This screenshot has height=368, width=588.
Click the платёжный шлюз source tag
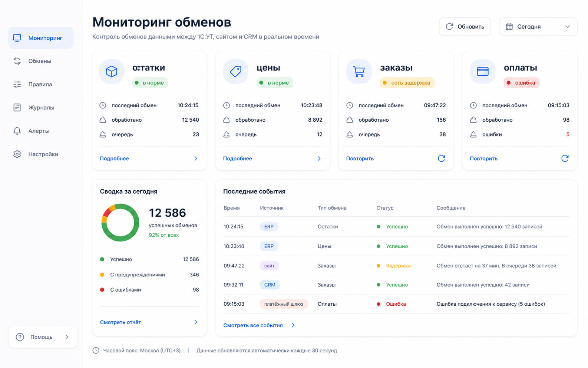click(284, 304)
